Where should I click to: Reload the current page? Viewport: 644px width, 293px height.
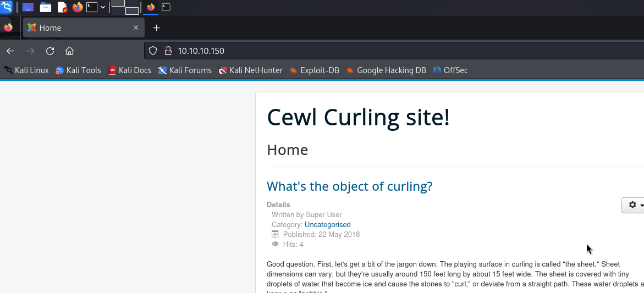tap(50, 51)
